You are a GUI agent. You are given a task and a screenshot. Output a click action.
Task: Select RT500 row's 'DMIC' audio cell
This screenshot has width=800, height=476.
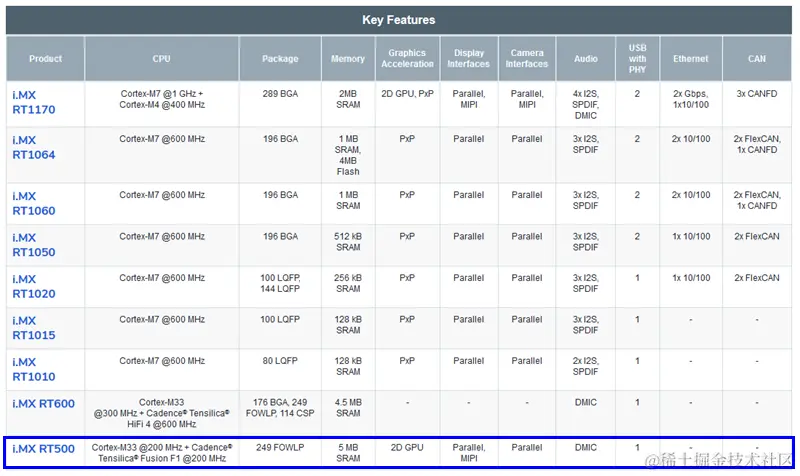586,453
